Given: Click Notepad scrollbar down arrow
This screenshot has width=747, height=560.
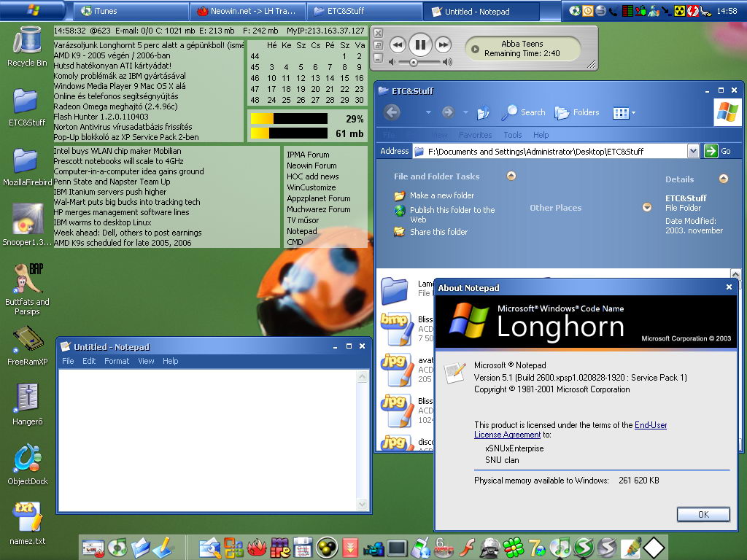Looking at the screenshot, I should (362, 505).
